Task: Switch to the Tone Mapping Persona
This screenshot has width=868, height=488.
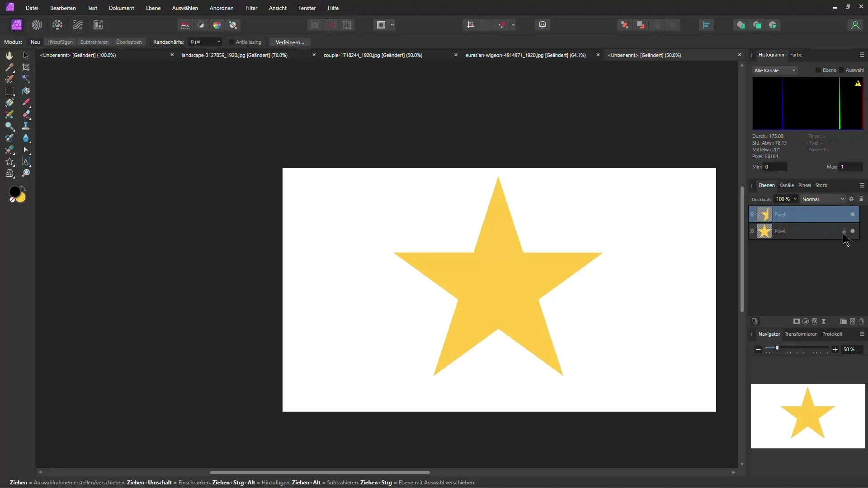Action: [78, 25]
